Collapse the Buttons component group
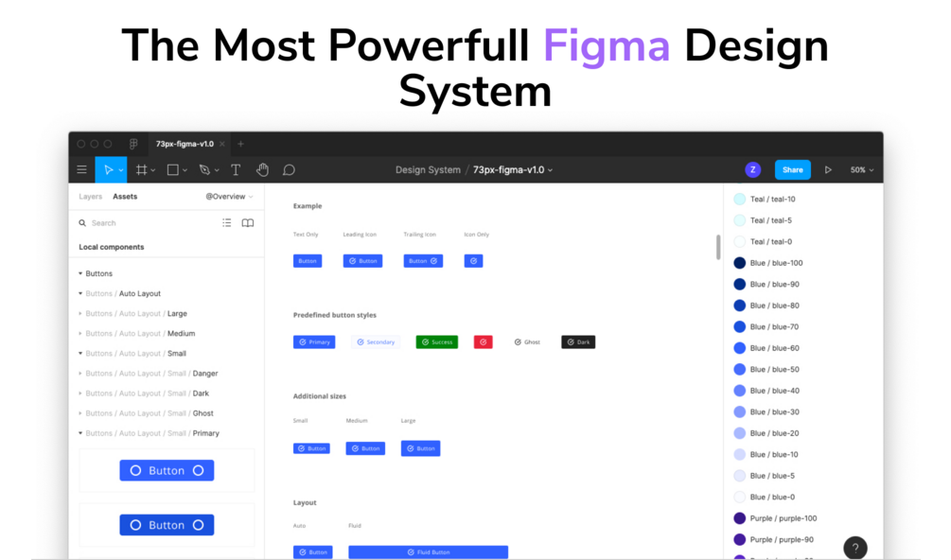 80,273
